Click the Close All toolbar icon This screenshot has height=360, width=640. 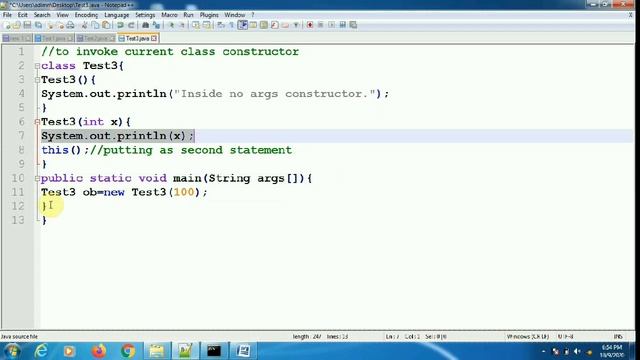tap(60, 25)
